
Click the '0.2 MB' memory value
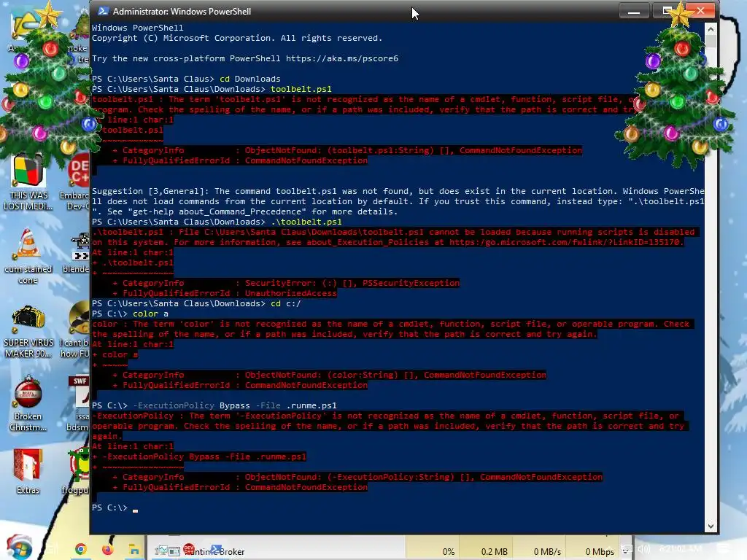coord(494,552)
